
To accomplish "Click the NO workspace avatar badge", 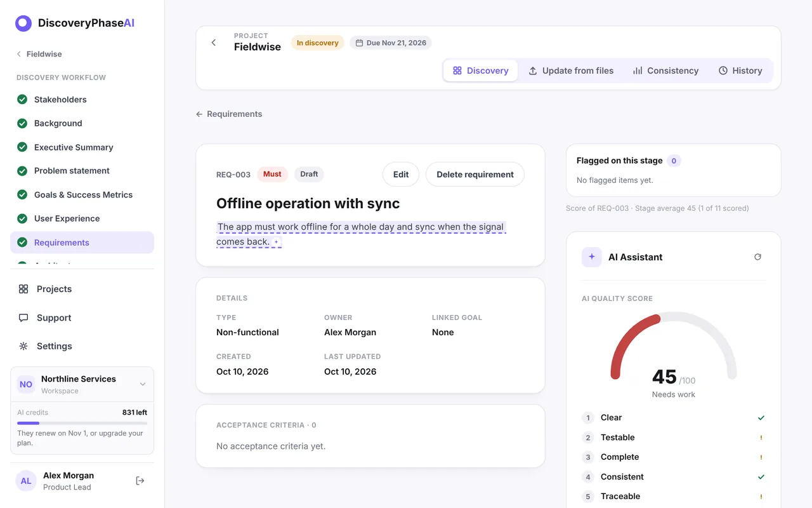I will (26, 384).
